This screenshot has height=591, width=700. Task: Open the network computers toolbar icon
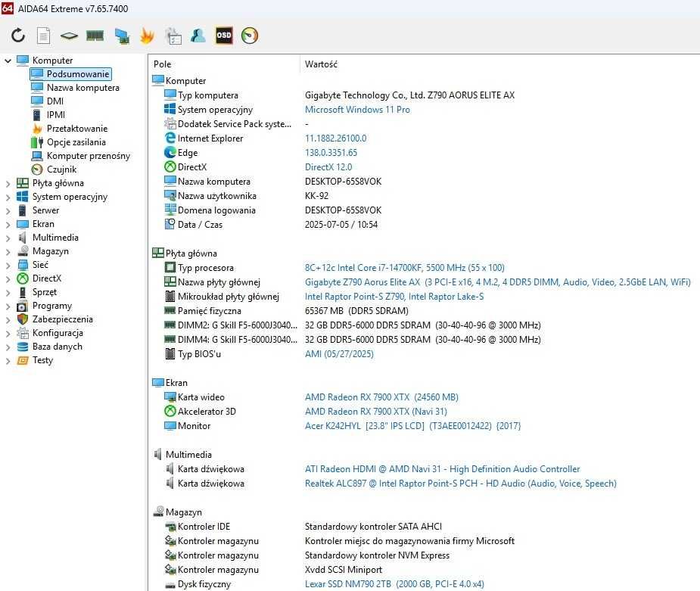(x=122, y=36)
